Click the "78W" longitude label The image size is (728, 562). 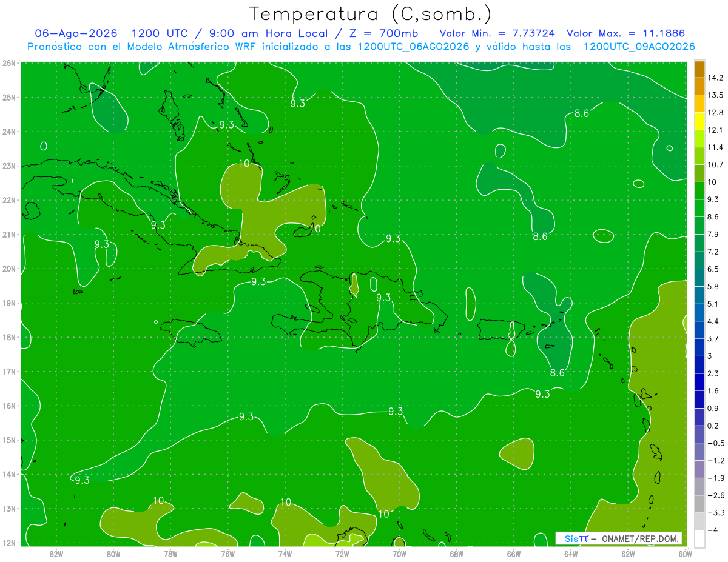[170, 553]
